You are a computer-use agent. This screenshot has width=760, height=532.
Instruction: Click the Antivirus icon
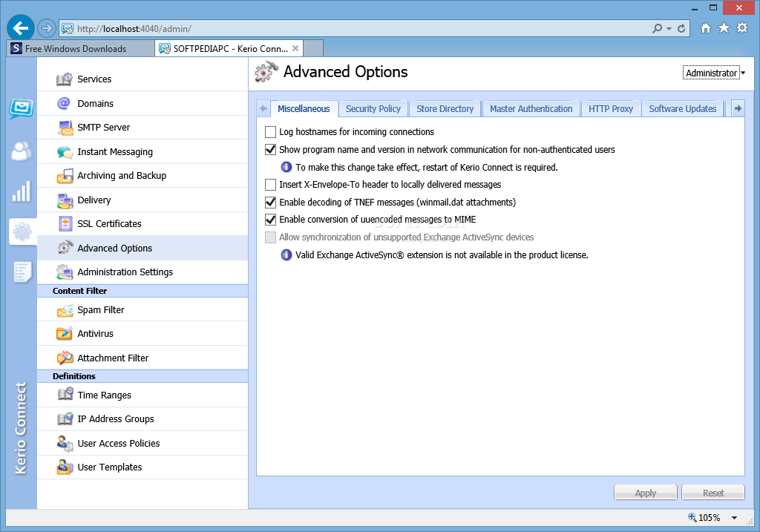click(x=65, y=334)
